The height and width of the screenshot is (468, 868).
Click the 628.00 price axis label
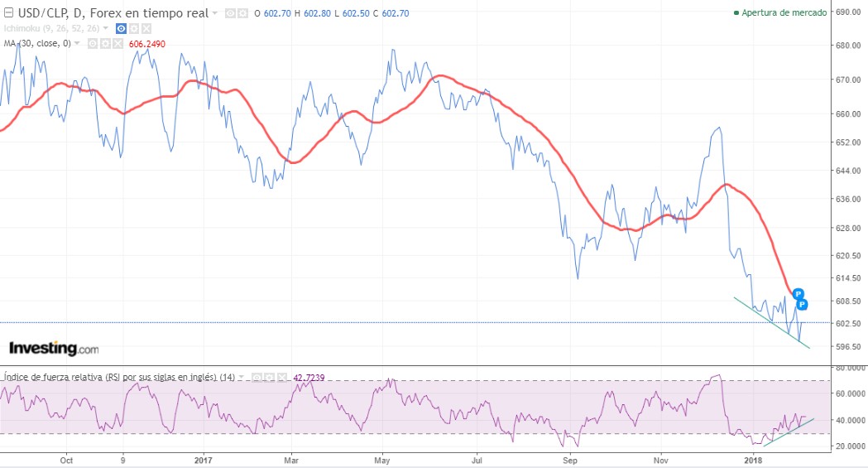click(847, 228)
